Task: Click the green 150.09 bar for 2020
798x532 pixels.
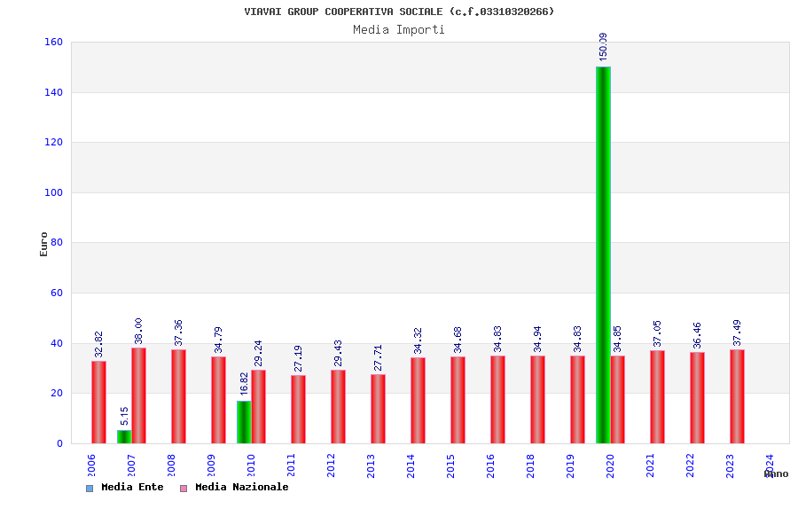Action: 603,255
